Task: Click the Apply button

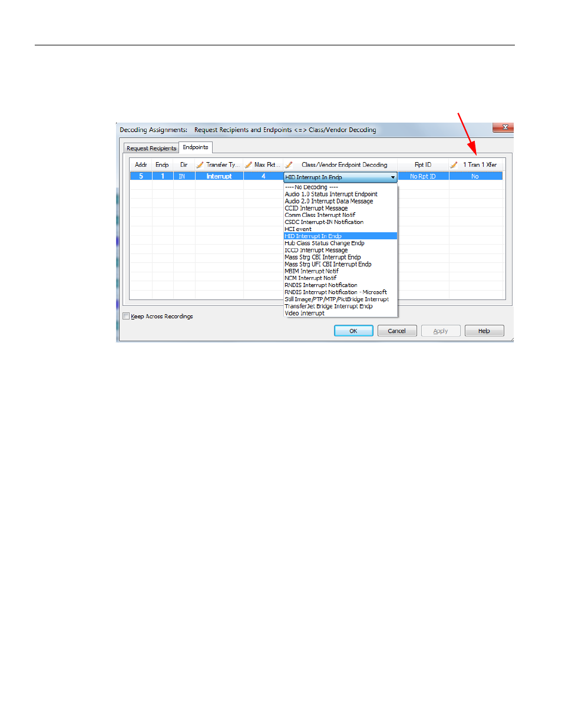Action: 441,331
